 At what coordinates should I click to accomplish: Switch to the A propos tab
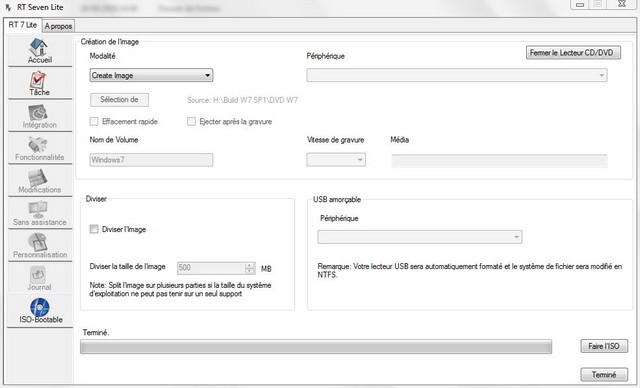[58, 26]
